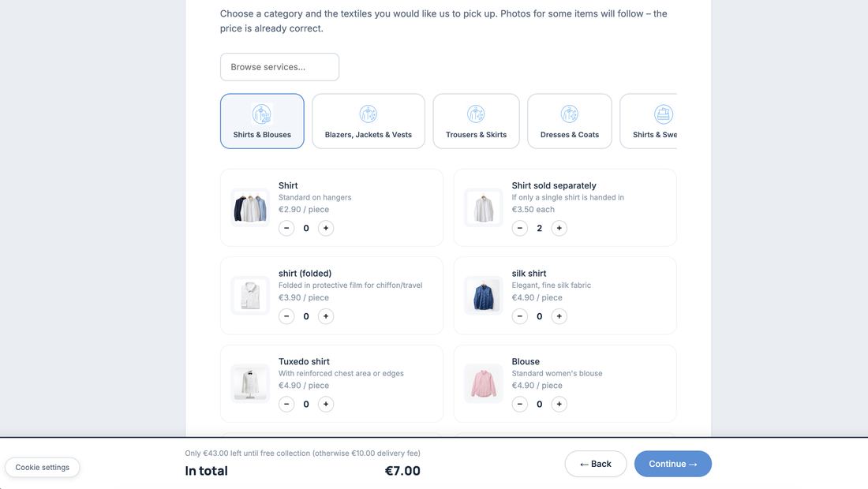868x489 pixels.
Task: Click the silk shirt product thumbnail
Action: coord(483,296)
